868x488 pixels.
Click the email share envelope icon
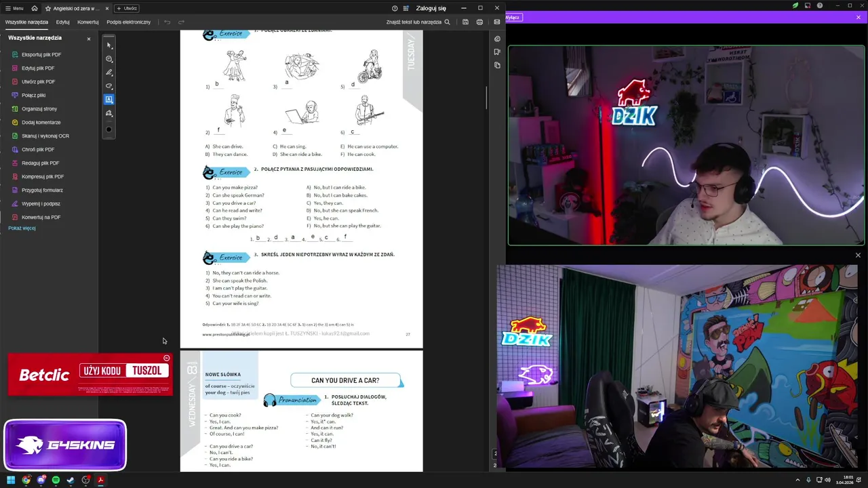point(497,22)
